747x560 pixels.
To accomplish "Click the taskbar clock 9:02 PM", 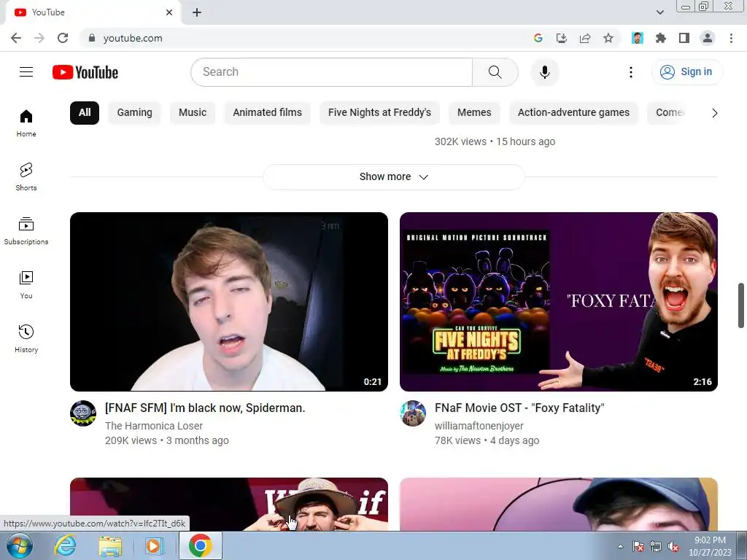I will click(710, 540).
